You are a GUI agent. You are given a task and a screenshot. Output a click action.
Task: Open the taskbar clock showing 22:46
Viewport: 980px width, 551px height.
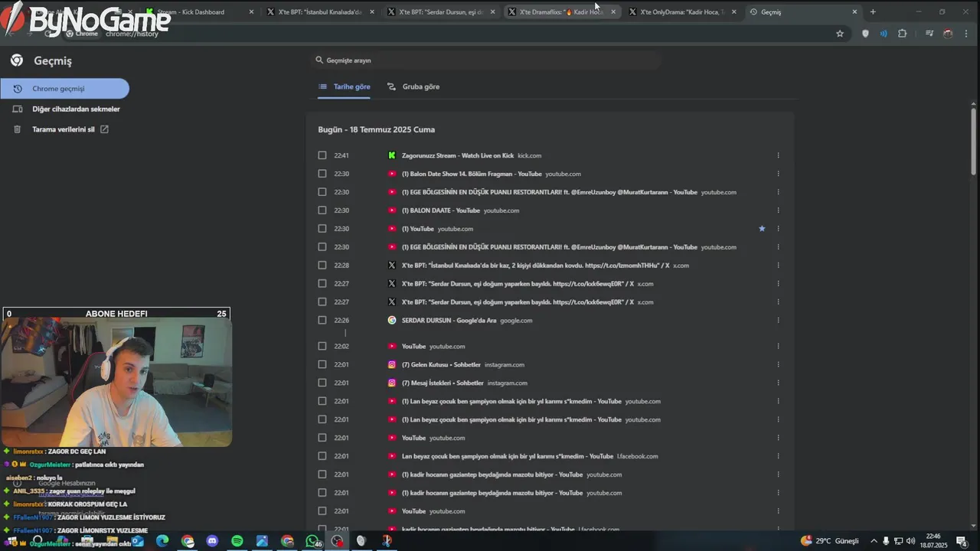tap(933, 541)
